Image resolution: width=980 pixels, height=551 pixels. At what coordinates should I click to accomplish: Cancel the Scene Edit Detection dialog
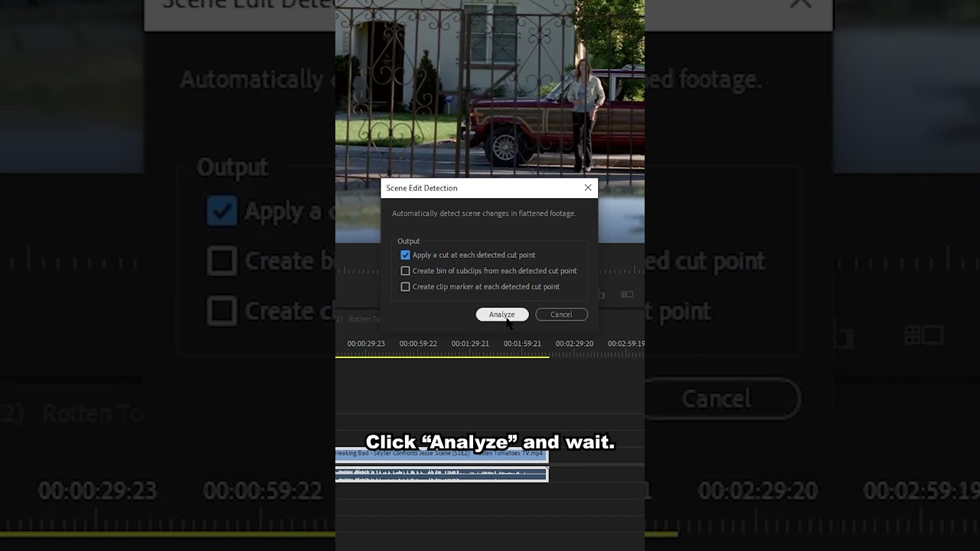[x=561, y=315]
